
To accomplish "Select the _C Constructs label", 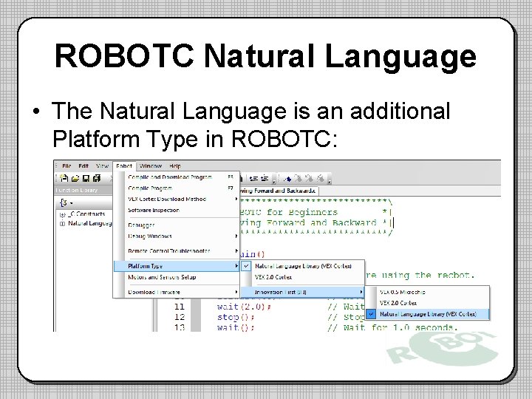I will click(86, 214).
